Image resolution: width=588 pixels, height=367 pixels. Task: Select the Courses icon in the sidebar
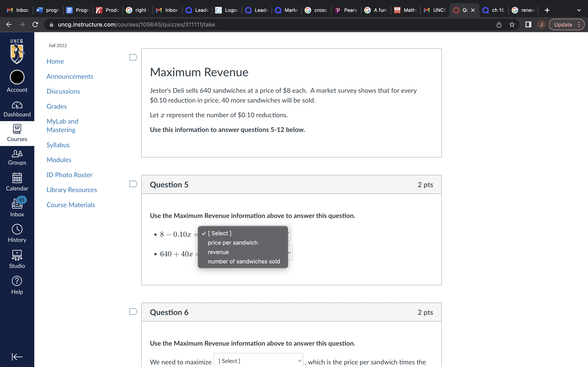[x=17, y=132]
